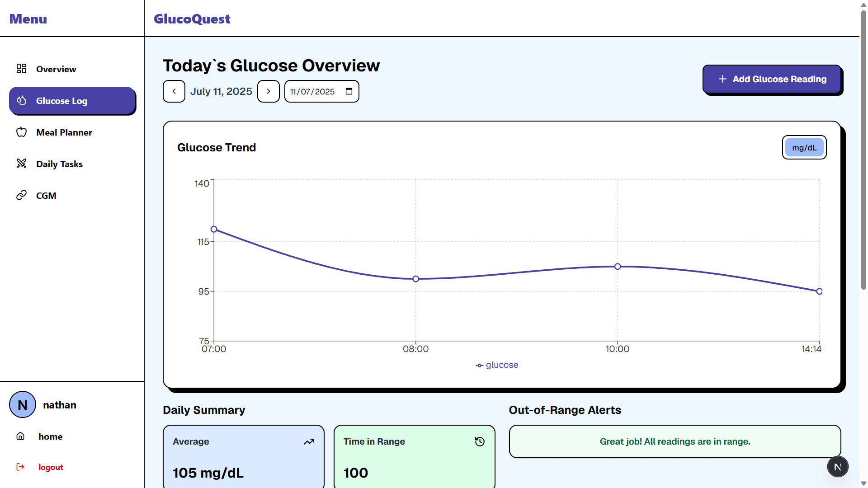This screenshot has width=868, height=488.
Task: Click the logout link
Action: 50,467
